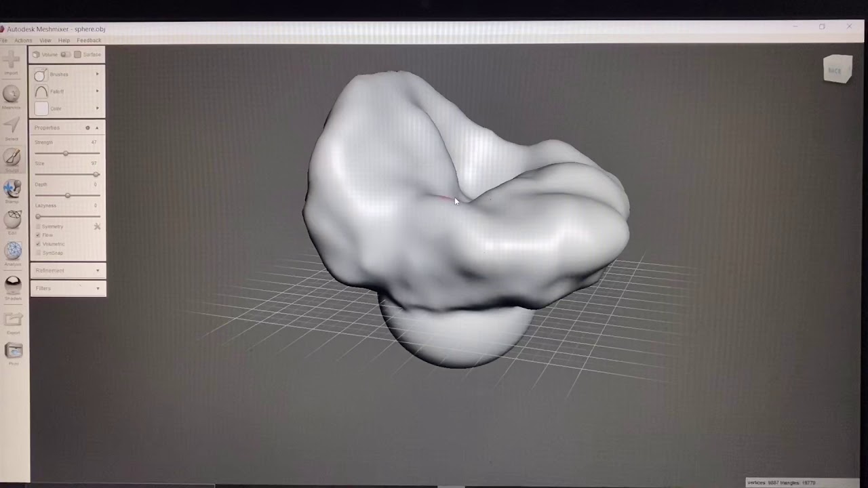Uncheck the Volumetric checkbox
868x488 pixels.
tap(38, 244)
